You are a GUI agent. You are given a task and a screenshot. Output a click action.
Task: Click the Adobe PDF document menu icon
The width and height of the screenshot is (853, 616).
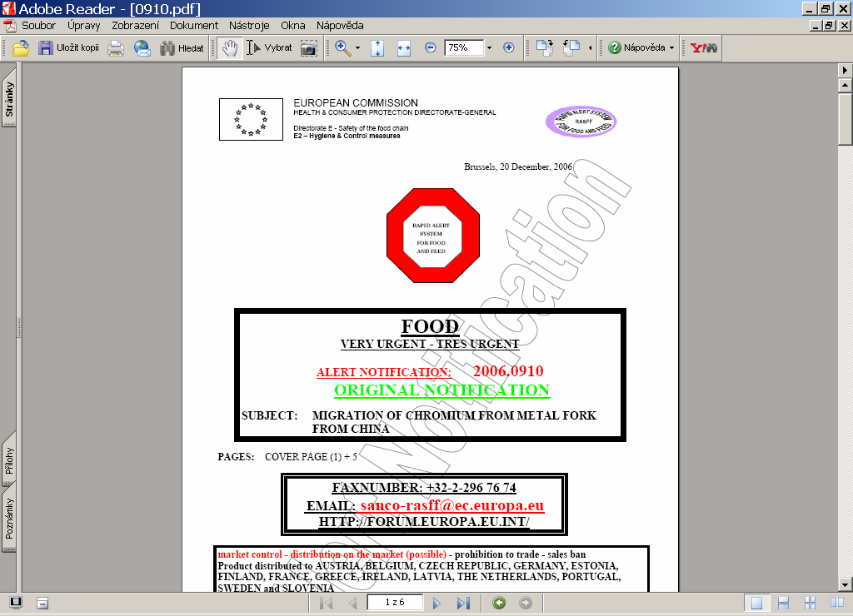coord(10,26)
